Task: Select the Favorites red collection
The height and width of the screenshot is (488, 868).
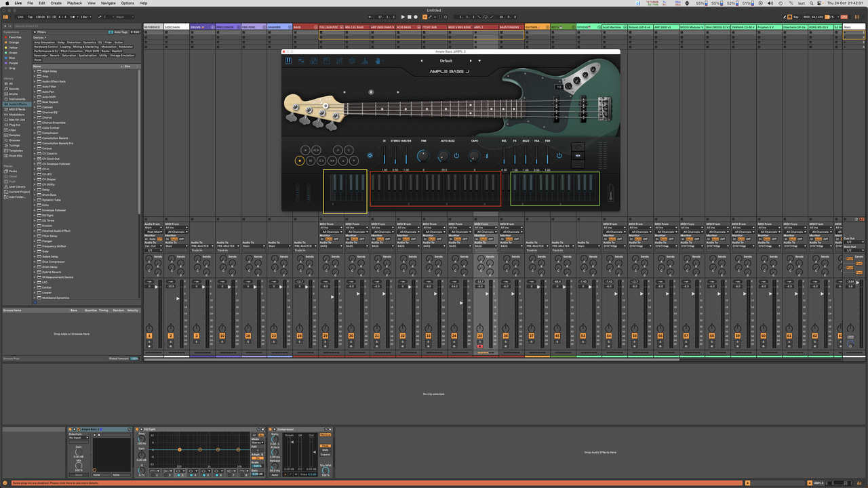Action: (x=15, y=37)
